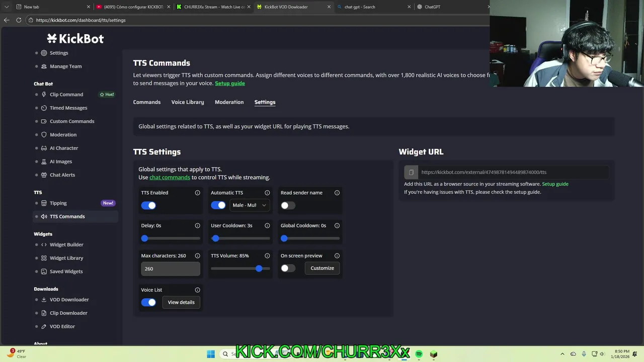Click the KickBot logo

(x=75, y=39)
